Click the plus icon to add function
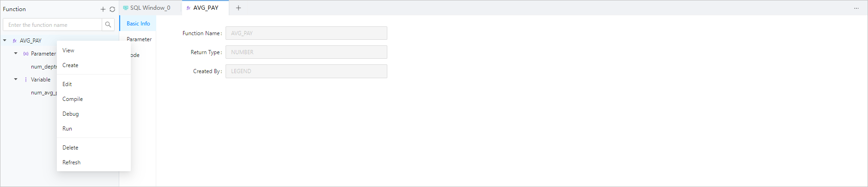Viewport: 868px width, 187px height. [x=103, y=9]
